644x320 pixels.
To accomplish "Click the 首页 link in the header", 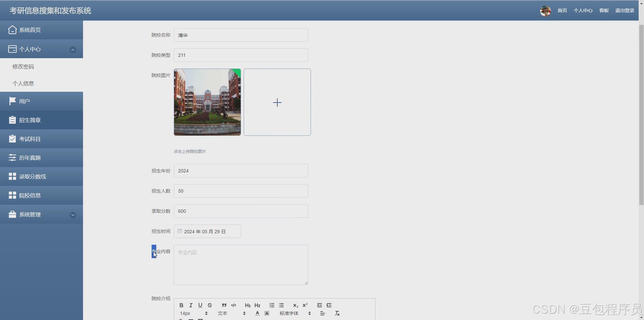I will click(562, 10).
